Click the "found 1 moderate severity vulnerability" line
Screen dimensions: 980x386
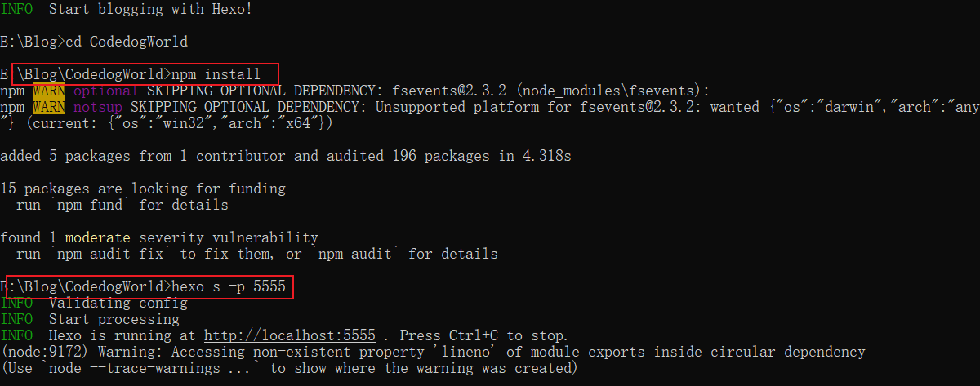[x=159, y=237]
